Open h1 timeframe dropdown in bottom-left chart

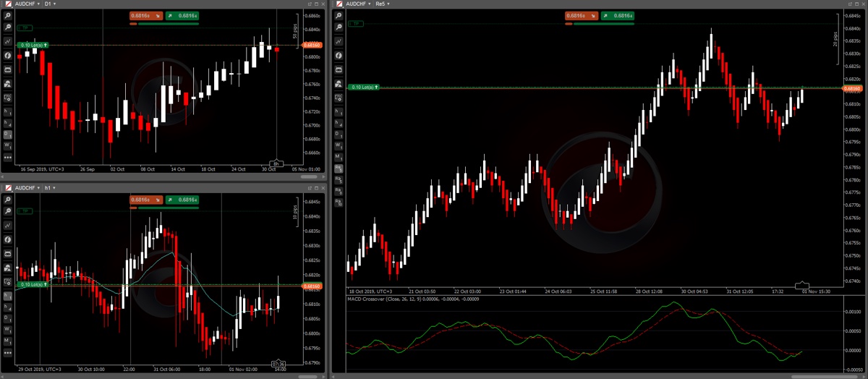tap(48, 187)
